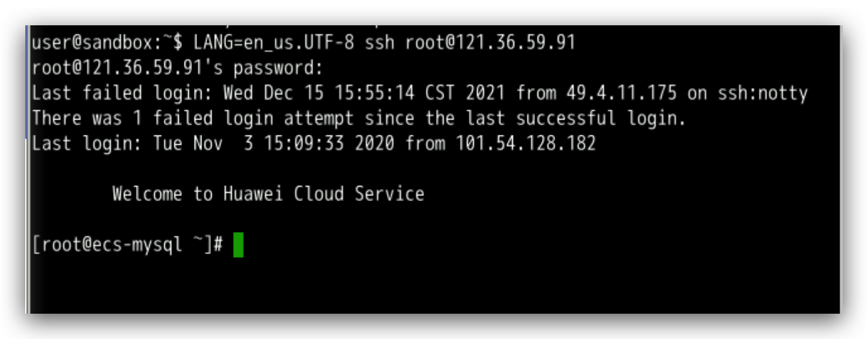
Task: Click the green cursor block at the prompt
Action: 238,245
